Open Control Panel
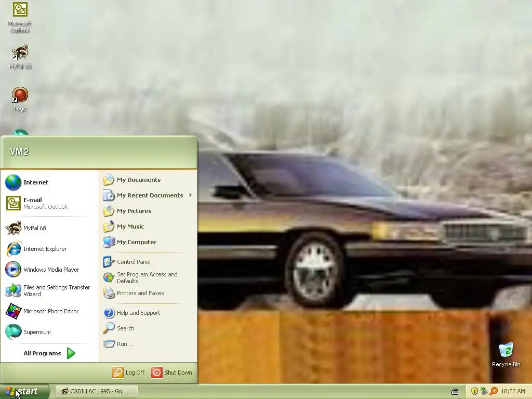Screen dimensions: 532x399 point(148,262)
